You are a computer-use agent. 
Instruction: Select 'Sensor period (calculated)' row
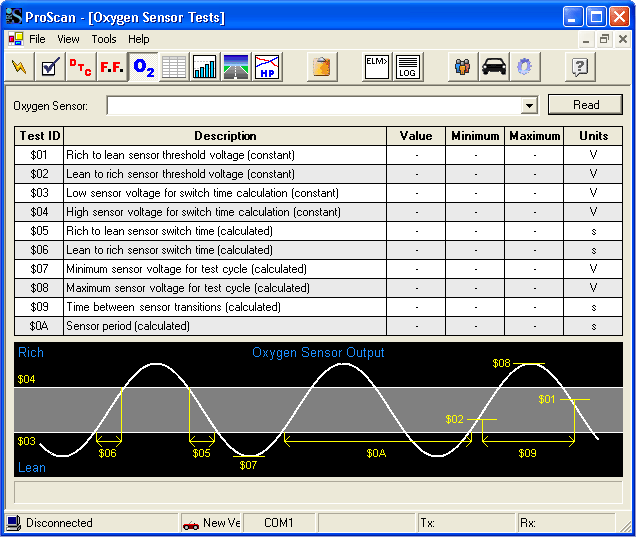[318, 326]
